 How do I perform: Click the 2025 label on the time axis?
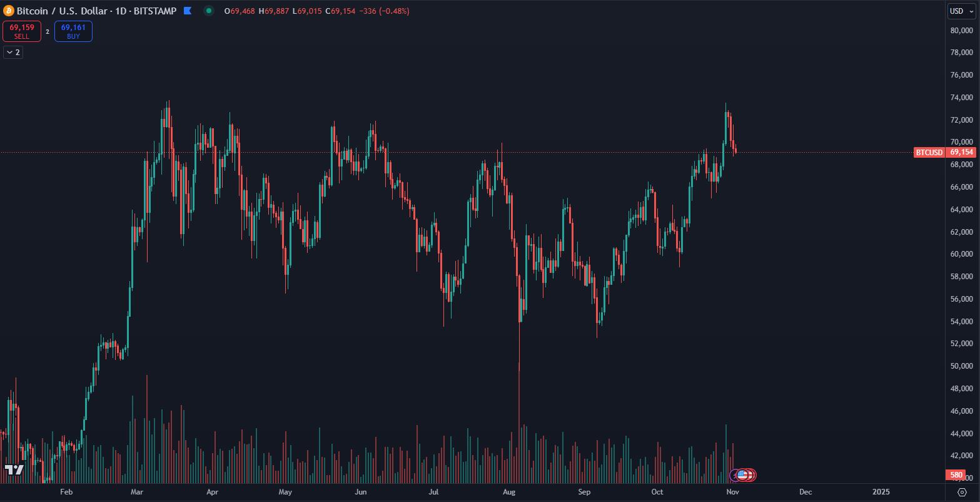click(x=881, y=492)
